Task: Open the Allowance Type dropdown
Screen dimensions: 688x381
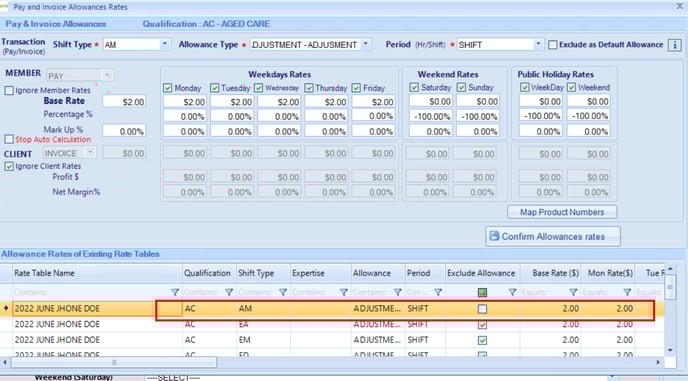Action: tap(366, 44)
